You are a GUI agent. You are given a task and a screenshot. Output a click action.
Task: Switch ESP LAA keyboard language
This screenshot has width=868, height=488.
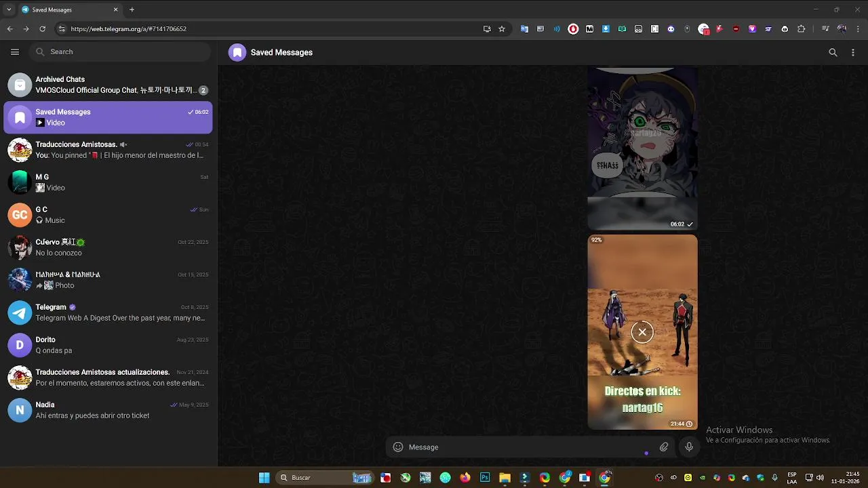click(x=792, y=478)
